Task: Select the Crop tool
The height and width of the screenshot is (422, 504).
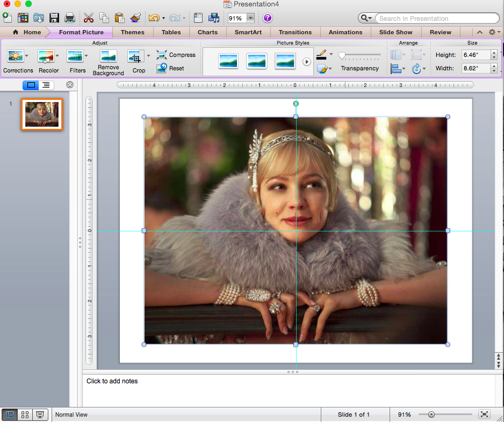Action: pyautogui.click(x=134, y=56)
